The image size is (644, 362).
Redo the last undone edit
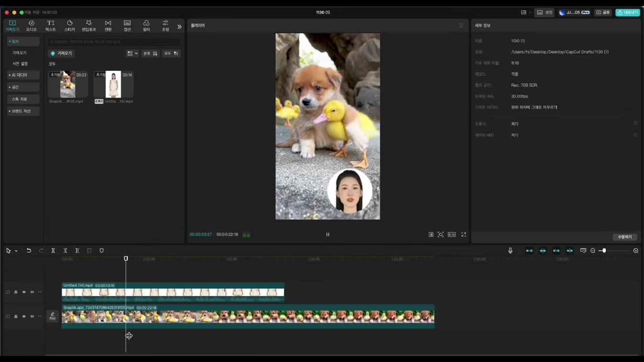tap(41, 251)
